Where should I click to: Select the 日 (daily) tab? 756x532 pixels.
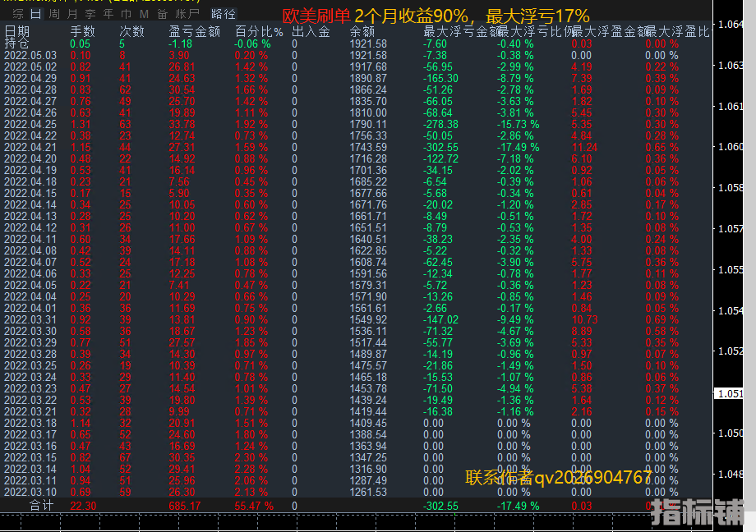35,14
